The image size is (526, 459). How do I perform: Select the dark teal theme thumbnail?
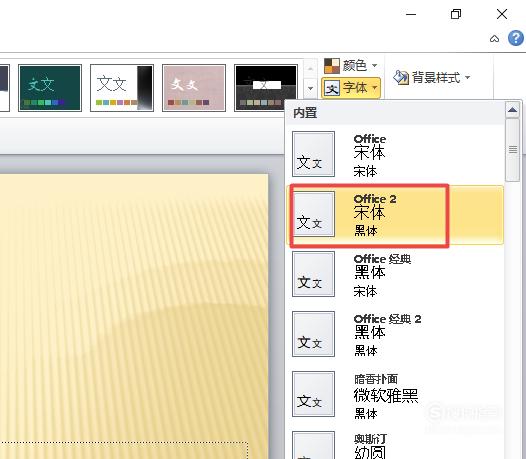pyautogui.click(x=50, y=88)
